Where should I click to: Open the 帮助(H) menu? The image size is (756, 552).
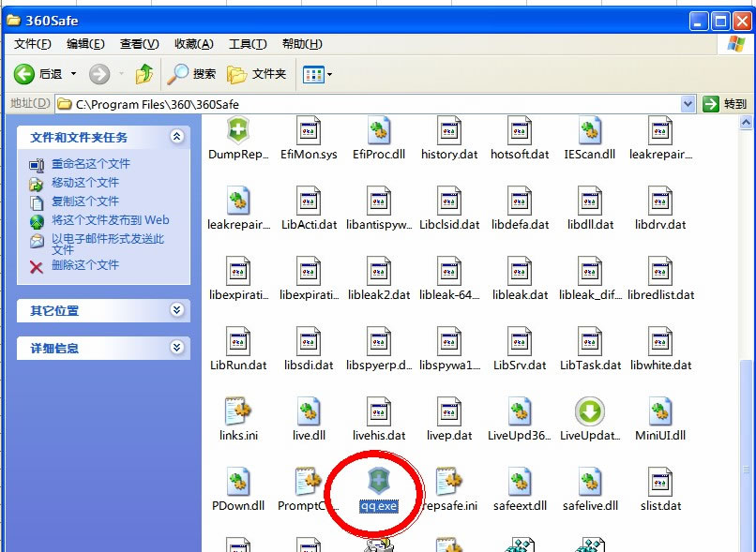click(302, 44)
